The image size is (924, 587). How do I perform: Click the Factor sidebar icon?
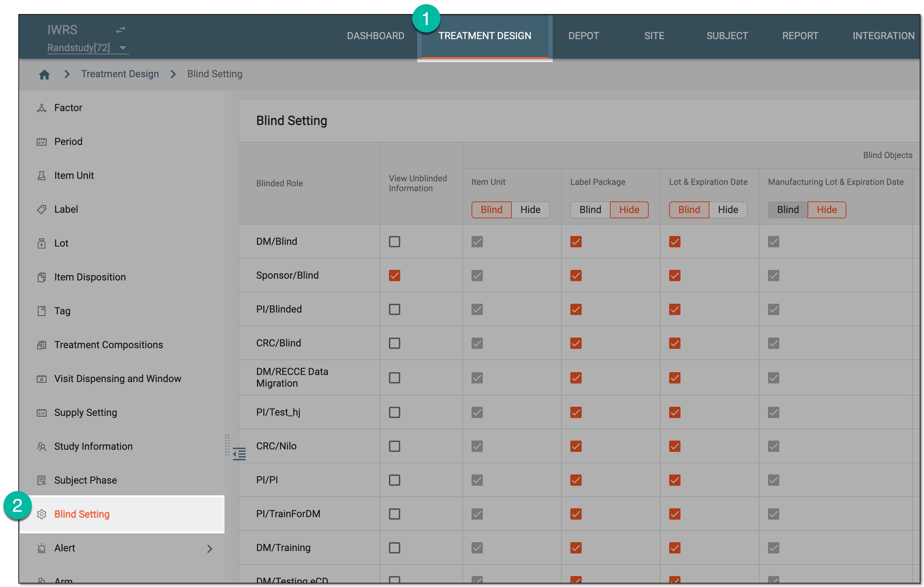coord(41,108)
